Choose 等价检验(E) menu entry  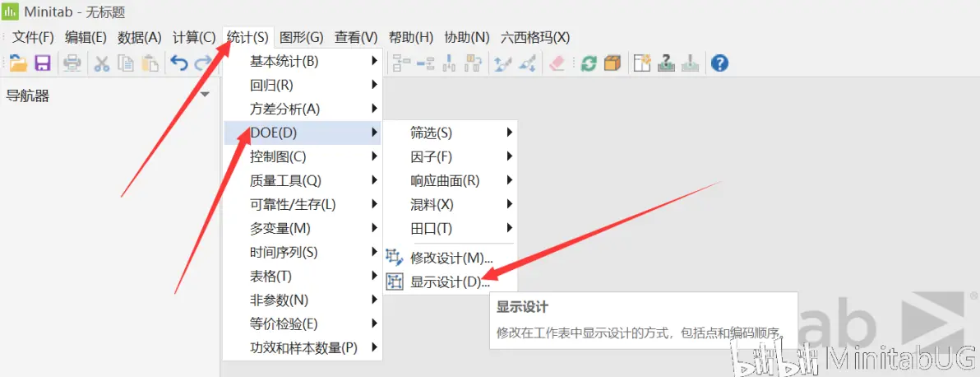[x=302, y=323]
